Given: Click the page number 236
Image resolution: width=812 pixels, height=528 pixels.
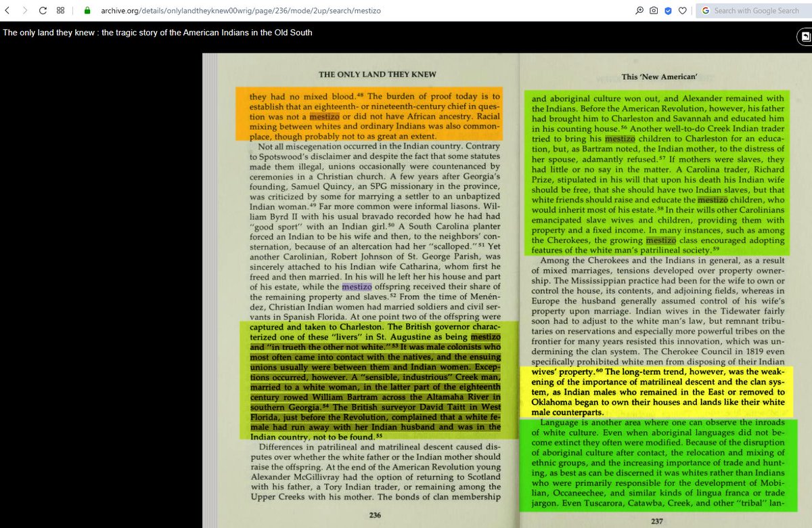Looking at the screenshot, I should [375, 514].
